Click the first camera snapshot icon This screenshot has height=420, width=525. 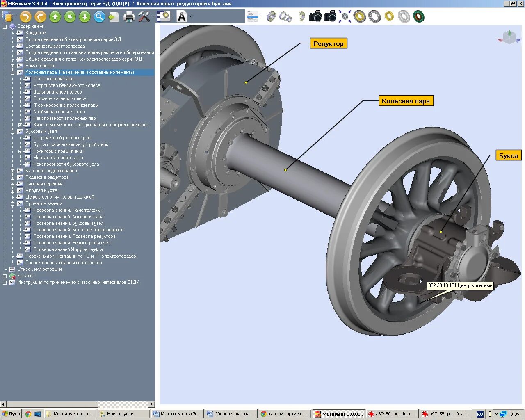click(315, 16)
